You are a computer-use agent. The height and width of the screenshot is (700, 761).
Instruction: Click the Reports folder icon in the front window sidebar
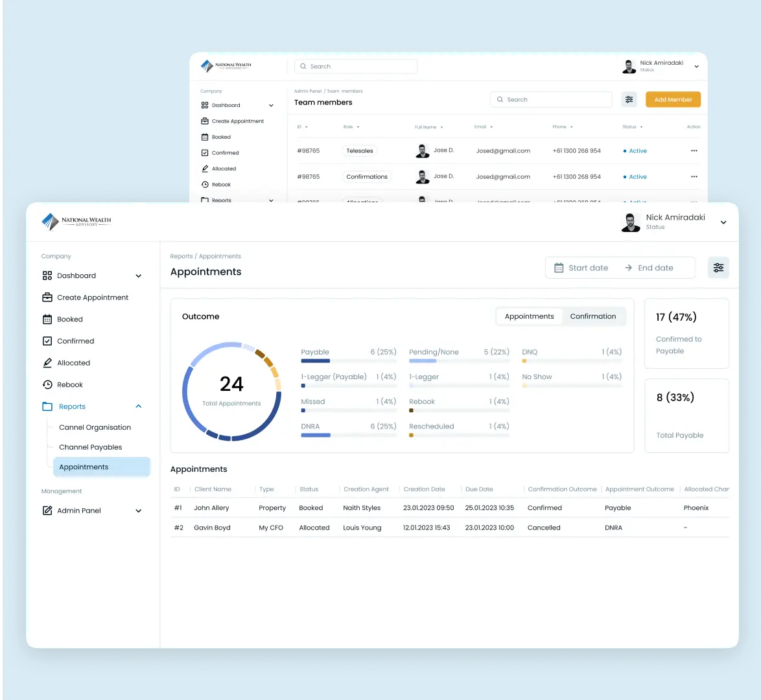coord(47,407)
